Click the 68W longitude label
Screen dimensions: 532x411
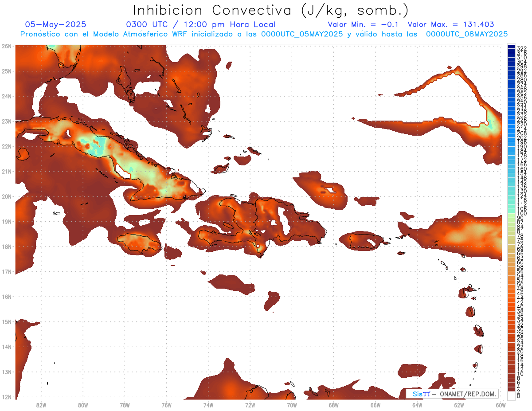tap(334, 405)
